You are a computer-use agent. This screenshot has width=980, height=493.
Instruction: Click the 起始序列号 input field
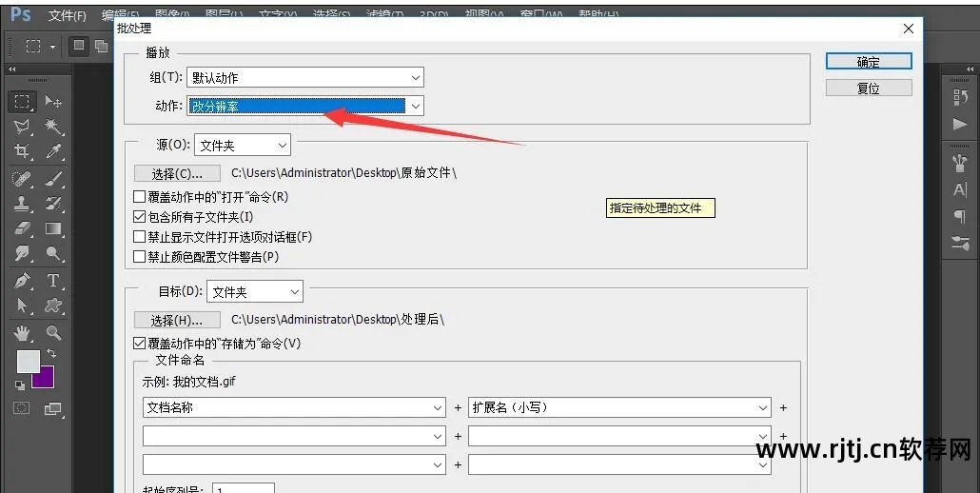point(244,488)
